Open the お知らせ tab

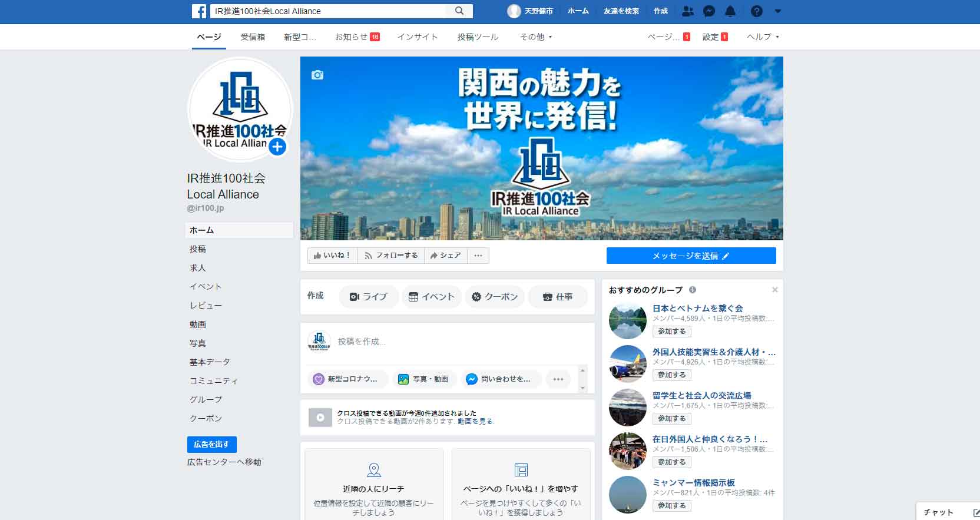coord(357,37)
